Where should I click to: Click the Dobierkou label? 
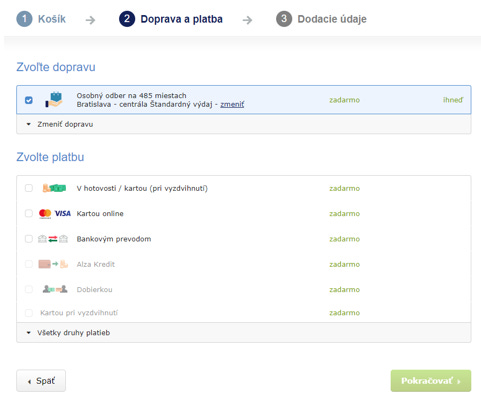94,290
